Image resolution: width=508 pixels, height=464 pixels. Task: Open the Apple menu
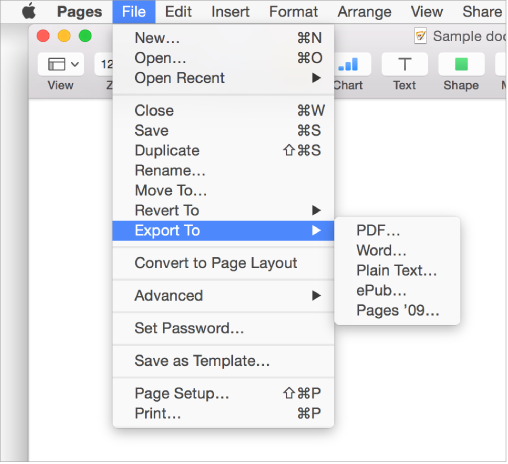[29, 12]
